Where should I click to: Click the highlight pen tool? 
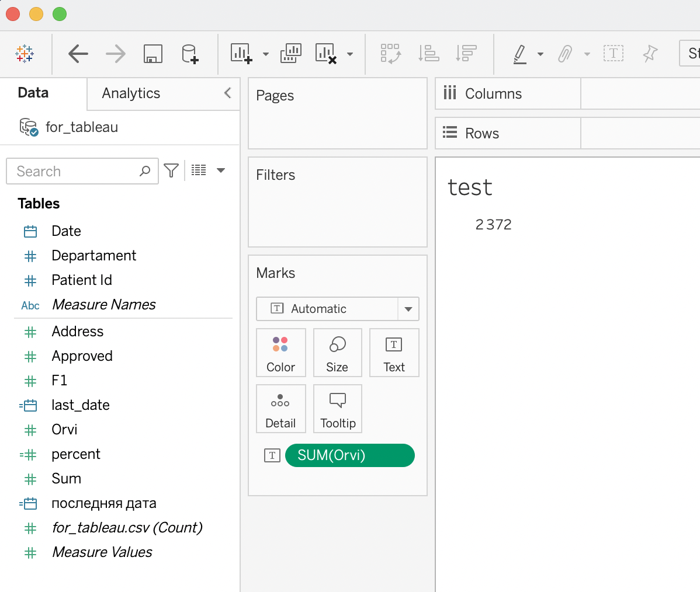pyautogui.click(x=519, y=54)
